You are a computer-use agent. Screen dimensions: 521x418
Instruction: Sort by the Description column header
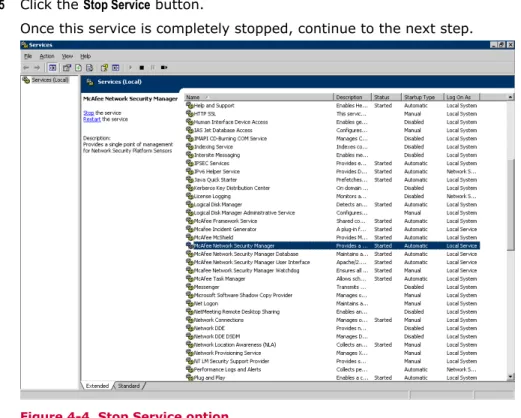(x=352, y=97)
